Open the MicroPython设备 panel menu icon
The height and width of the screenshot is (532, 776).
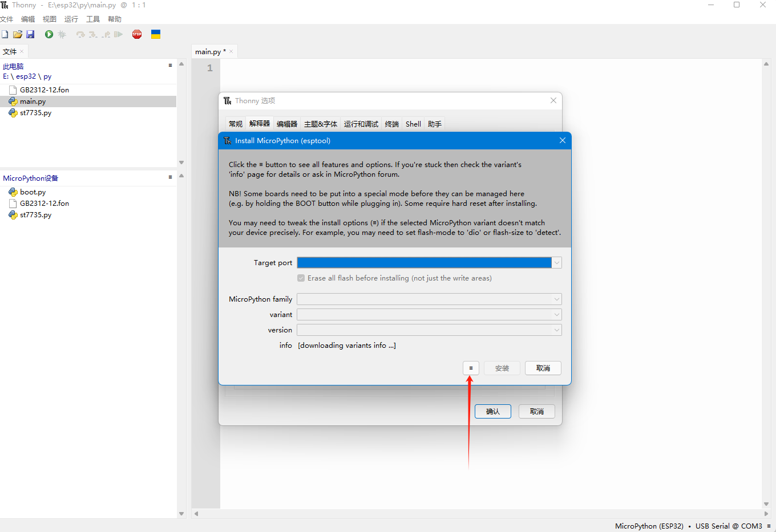click(x=170, y=177)
